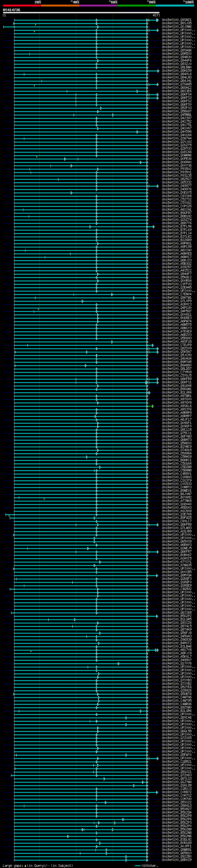Viewport: 197px width, 868px height.
Task: Select the UniRef100_Q6KFS4 label
Action: pyautogui.click(x=176, y=94)
